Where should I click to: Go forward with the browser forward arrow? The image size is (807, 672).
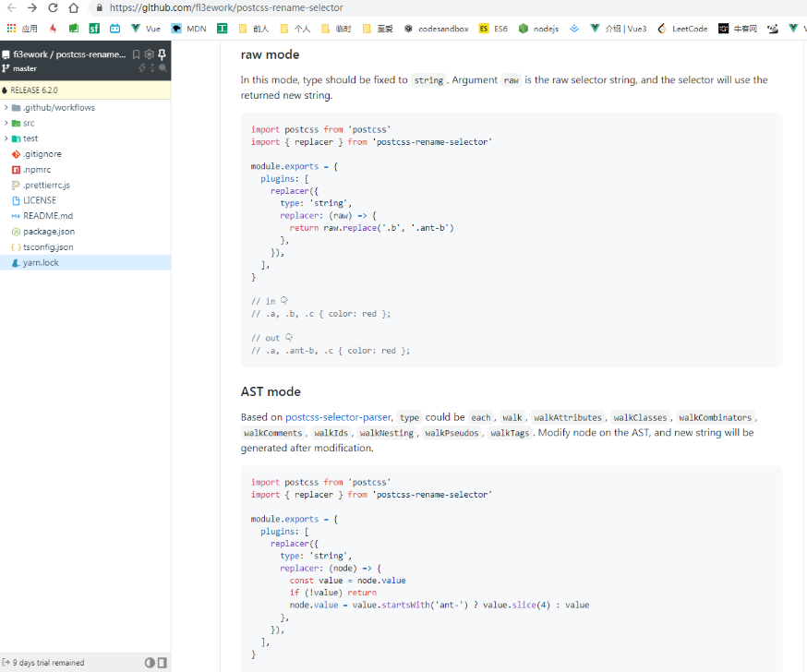[32, 7]
